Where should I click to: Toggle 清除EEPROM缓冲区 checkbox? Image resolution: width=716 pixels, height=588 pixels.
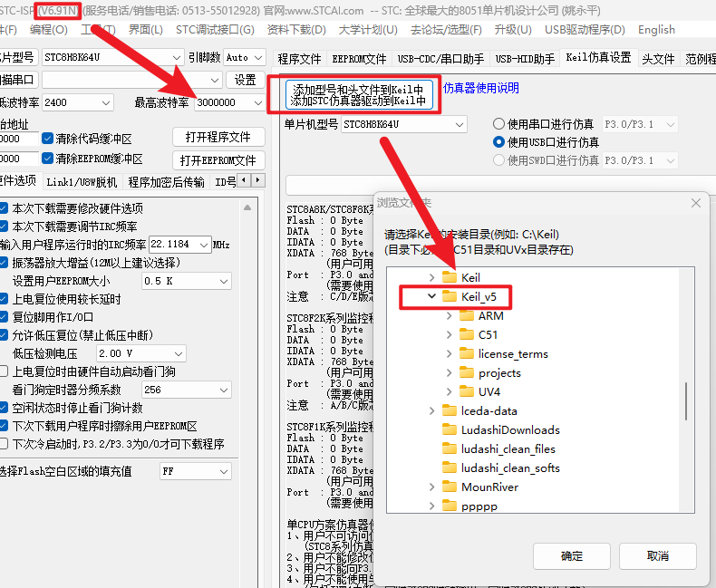47,159
